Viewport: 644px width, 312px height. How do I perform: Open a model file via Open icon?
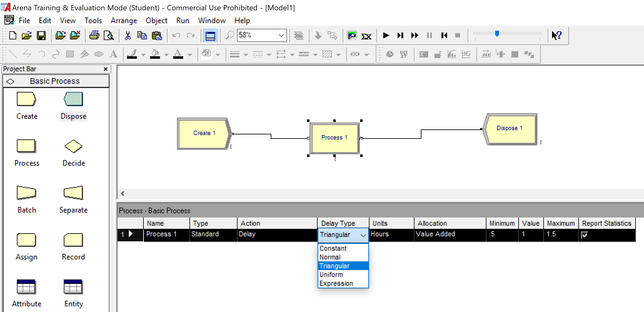27,35
